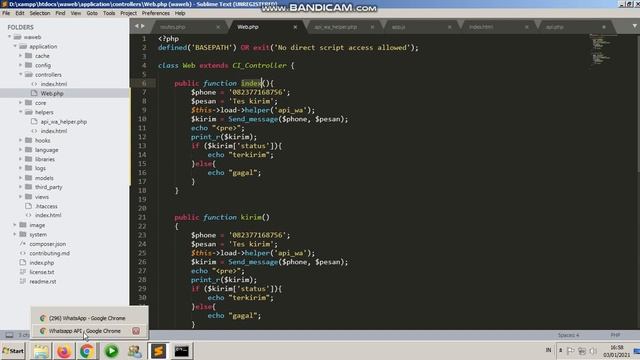Viewport: 640px width, 360px height.
Task: Open license.txt in the sidebar
Action: coord(42,272)
